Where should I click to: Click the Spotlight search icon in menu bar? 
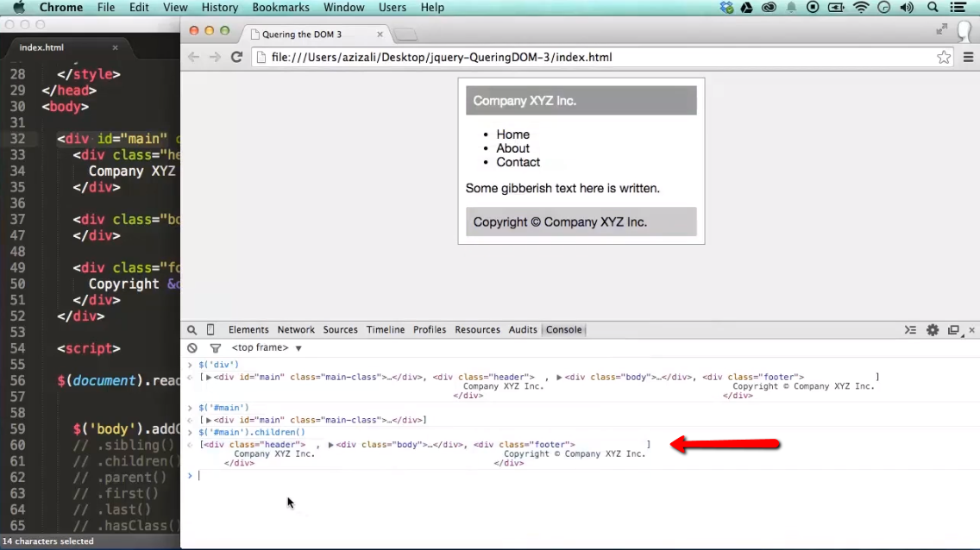click(x=933, y=8)
